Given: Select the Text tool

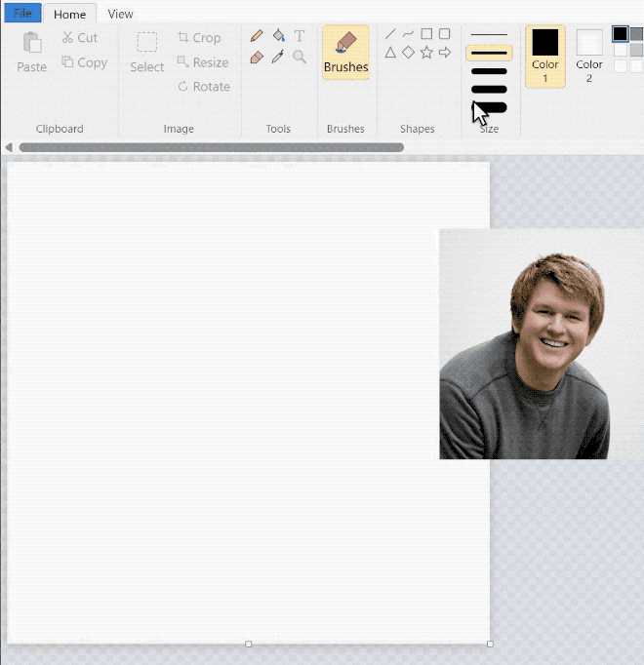Looking at the screenshot, I should point(300,36).
